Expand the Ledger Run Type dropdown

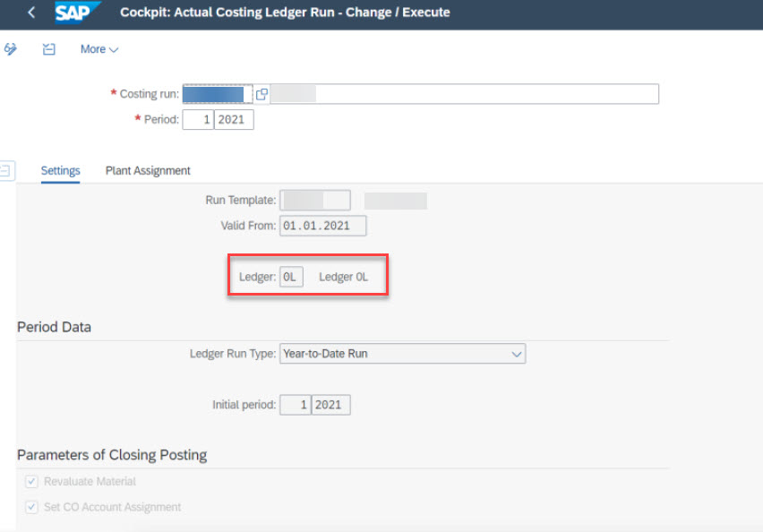[516, 354]
